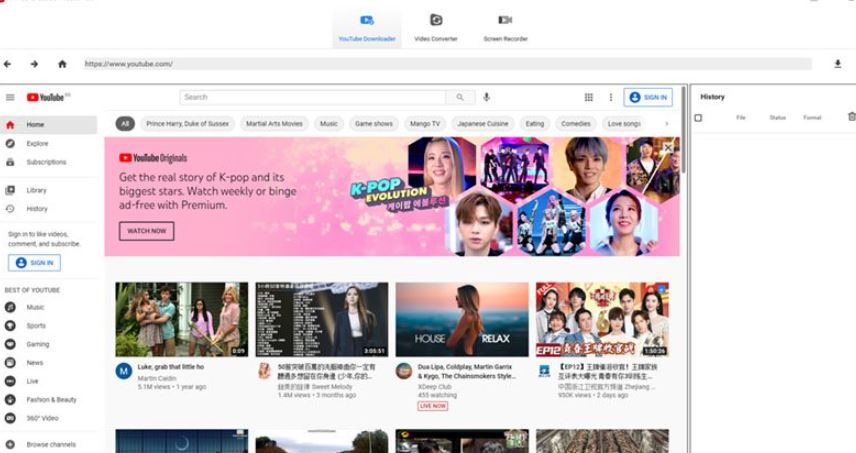Image resolution: width=856 pixels, height=453 pixels.
Task: Click SIGN IN button in header
Action: (x=648, y=97)
